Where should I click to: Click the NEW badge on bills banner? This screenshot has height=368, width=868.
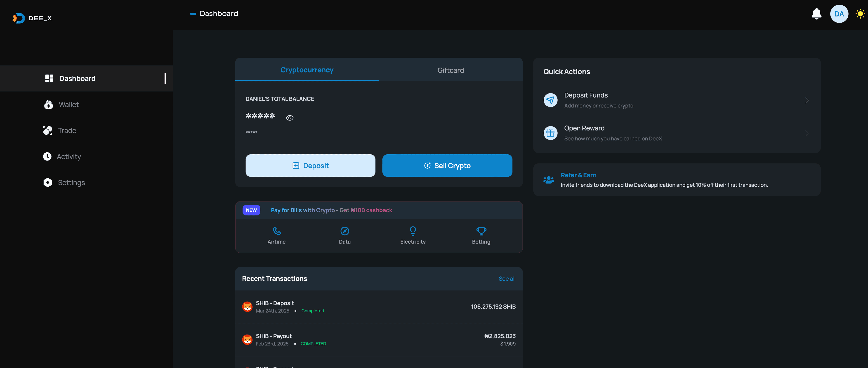(x=251, y=210)
